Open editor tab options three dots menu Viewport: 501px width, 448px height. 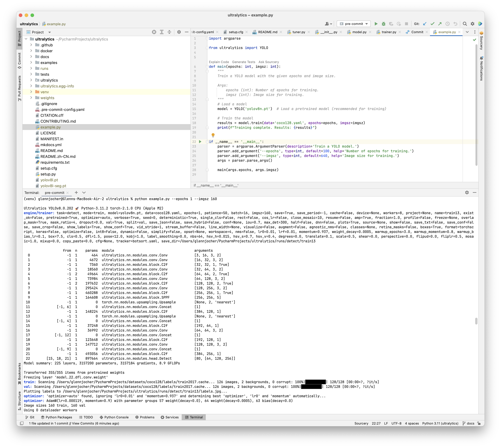point(475,32)
